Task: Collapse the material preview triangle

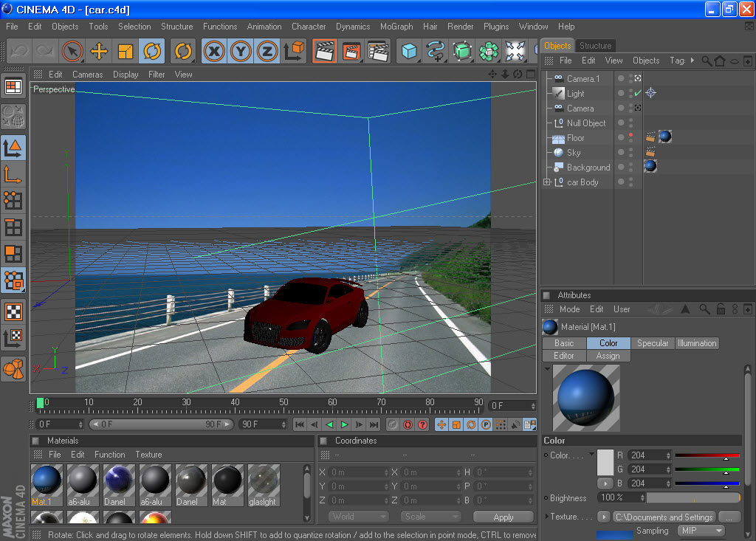Action: 547,369
